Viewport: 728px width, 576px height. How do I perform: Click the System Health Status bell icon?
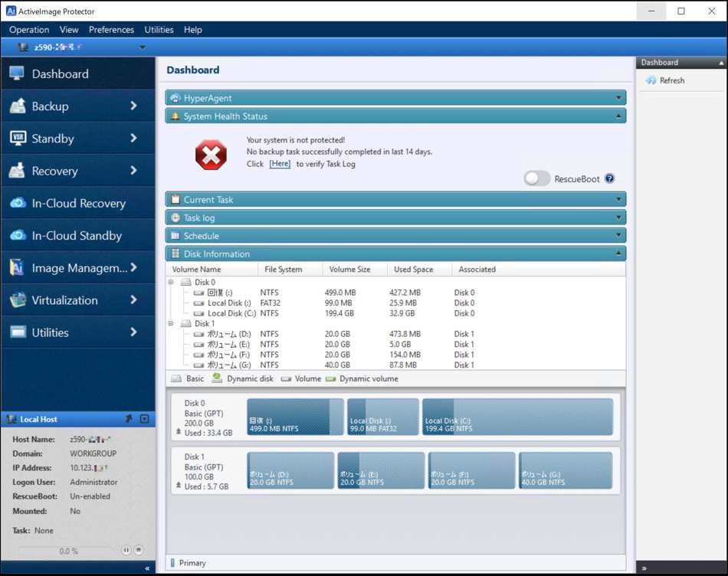pyautogui.click(x=175, y=116)
